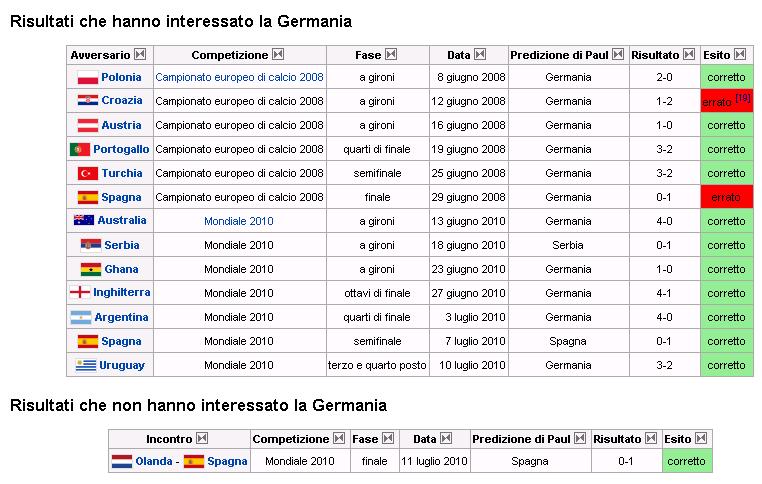This screenshot has width=762, height=484.
Task: Open footnote reference 19
Action: click(743, 98)
